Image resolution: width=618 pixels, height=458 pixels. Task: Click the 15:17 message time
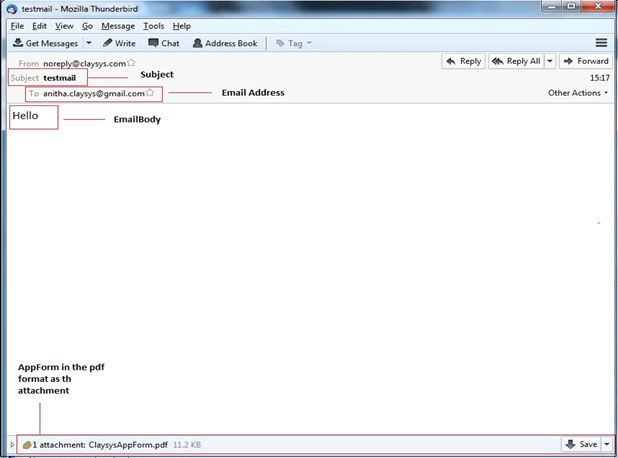pos(599,78)
